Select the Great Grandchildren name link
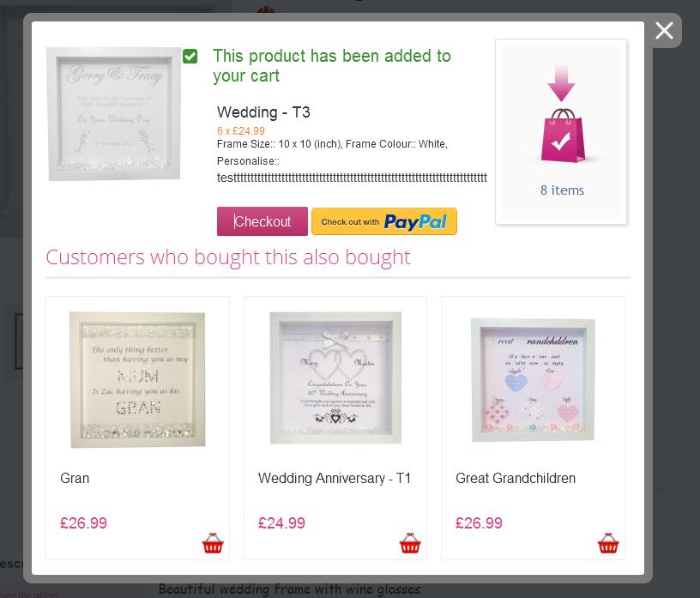This screenshot has width=700, height=598. 516,478
